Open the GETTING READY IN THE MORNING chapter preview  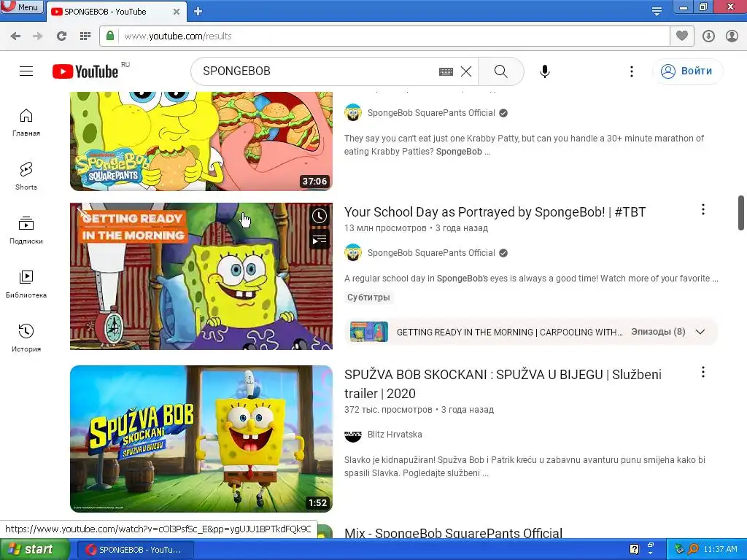click(x=369, y=332)
